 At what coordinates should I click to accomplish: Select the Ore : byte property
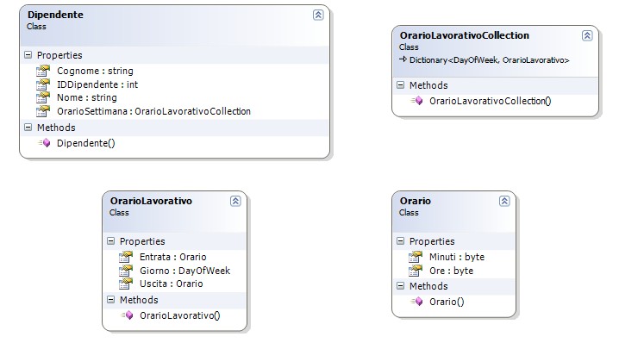click(x=452, y=271)
